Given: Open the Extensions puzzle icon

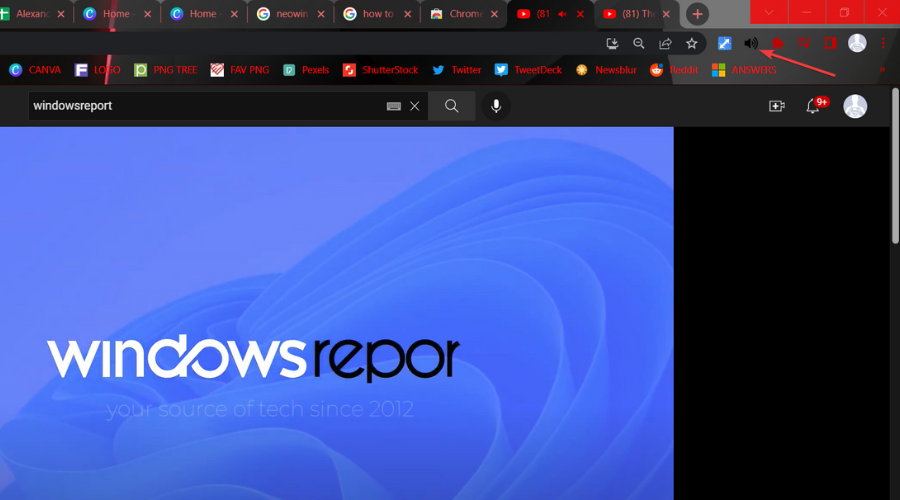Looking at the screenshot, I should (777, 44).
